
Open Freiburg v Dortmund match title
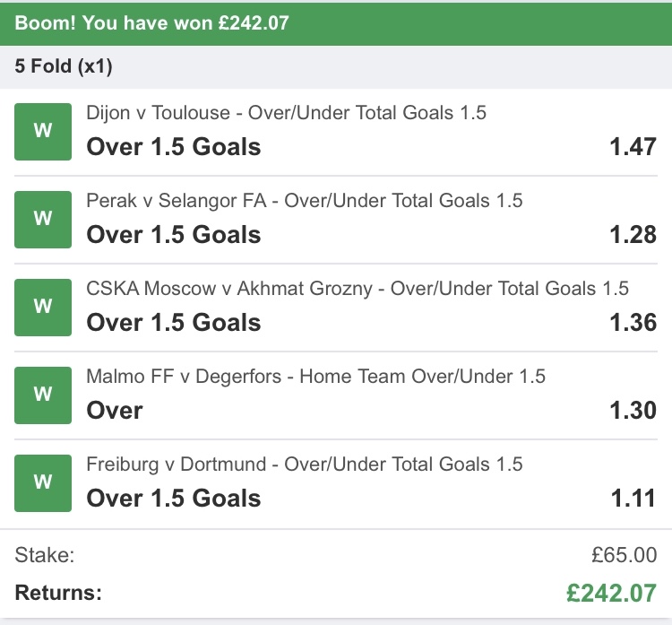click(305, 464)
